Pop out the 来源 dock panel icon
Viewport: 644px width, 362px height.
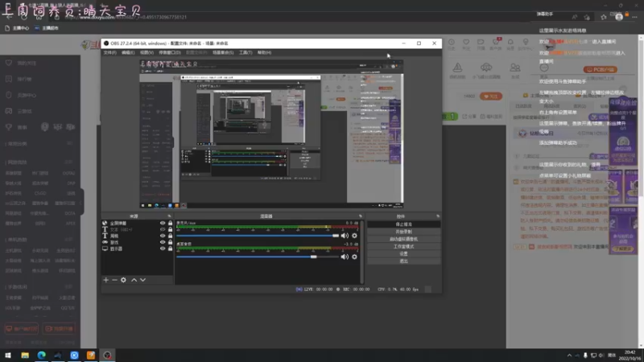pyautogui.click(x=169, y=216)
